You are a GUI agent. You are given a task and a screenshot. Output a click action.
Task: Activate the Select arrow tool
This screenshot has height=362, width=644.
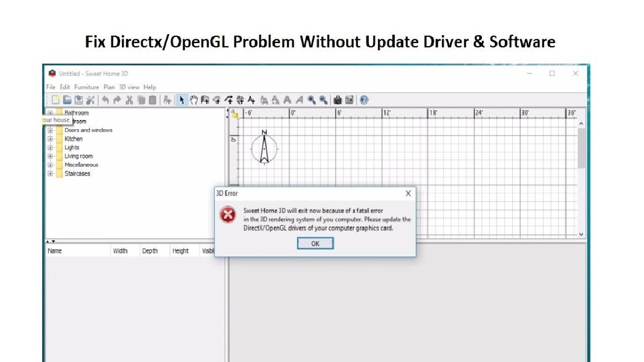182,100
